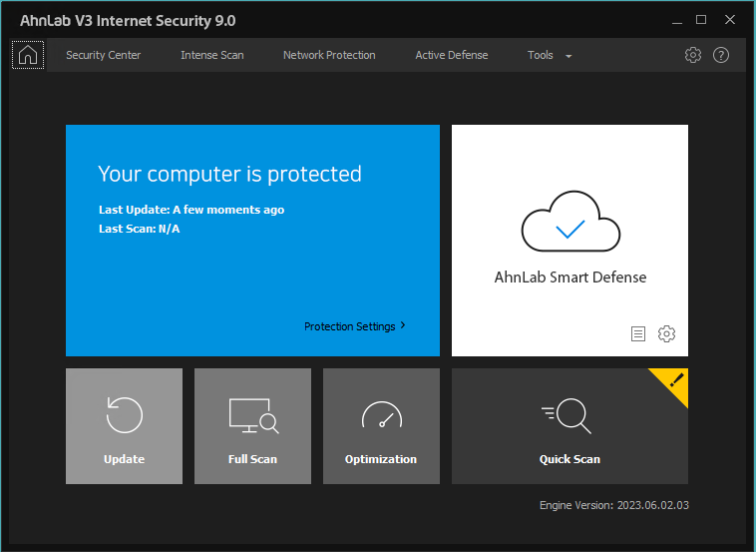Go to Network Protection tab

pyautogui.click(x=329, y=55)
